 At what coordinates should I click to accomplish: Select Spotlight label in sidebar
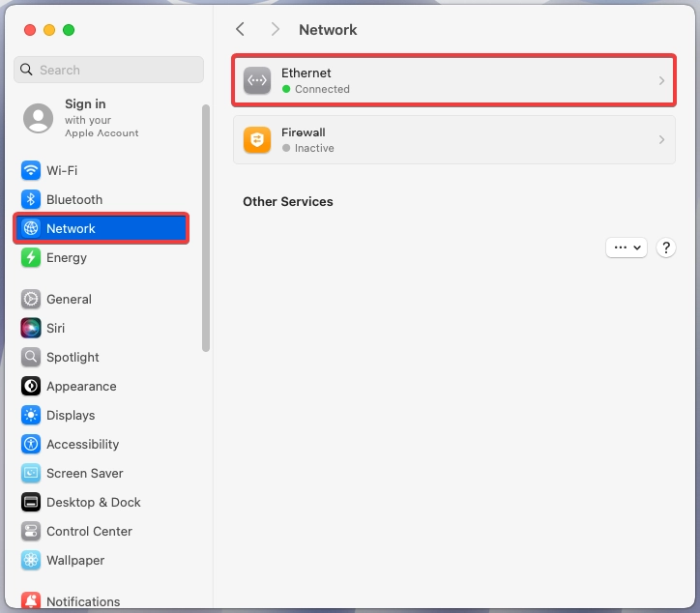pos(73,358)
